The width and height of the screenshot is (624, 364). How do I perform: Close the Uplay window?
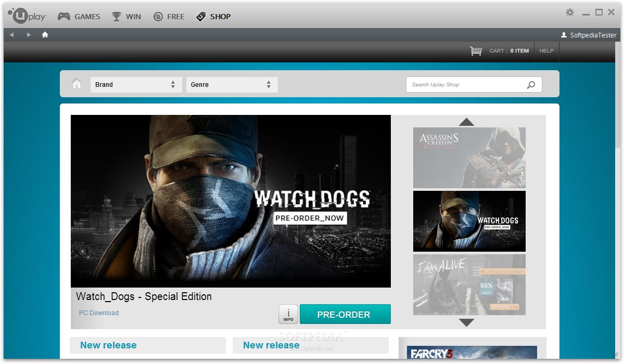pos(612,12)
